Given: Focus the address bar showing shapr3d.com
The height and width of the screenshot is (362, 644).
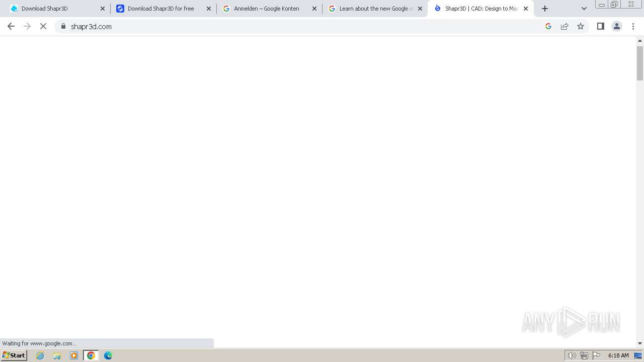Looking at the screenshot, I should tap(302, 26).
